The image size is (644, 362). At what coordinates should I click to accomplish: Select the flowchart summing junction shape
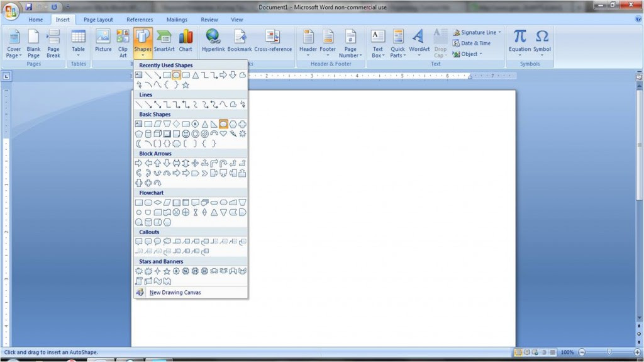coord(176,212)
